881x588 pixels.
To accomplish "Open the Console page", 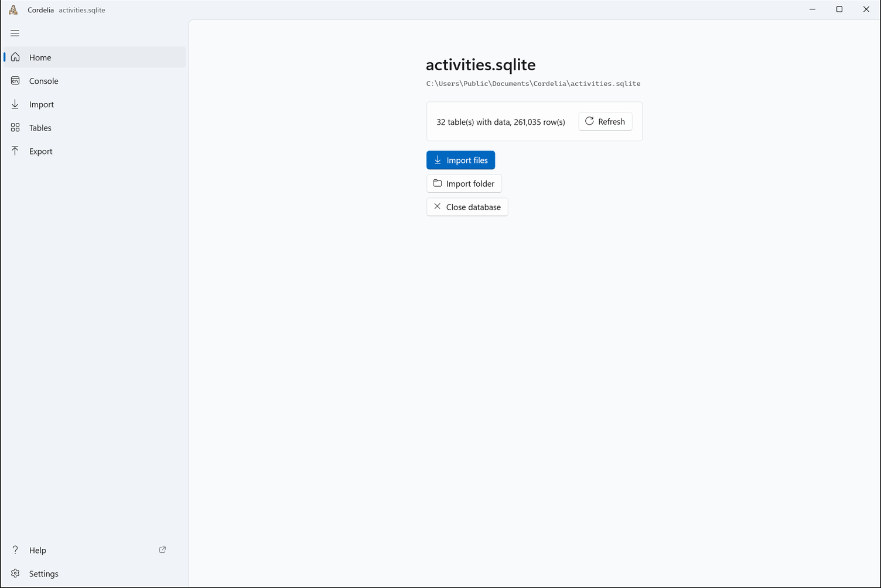I will click(94, 81).
